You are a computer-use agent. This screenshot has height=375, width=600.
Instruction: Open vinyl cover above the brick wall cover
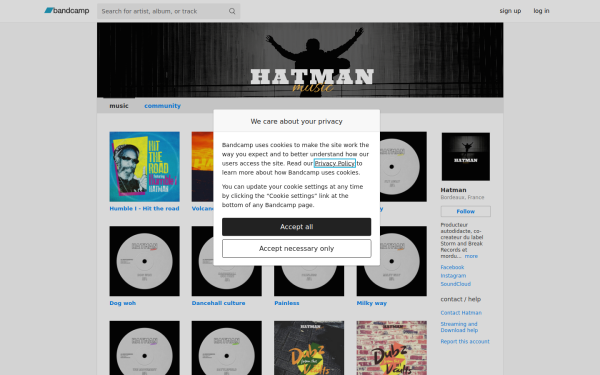[391, 261]
